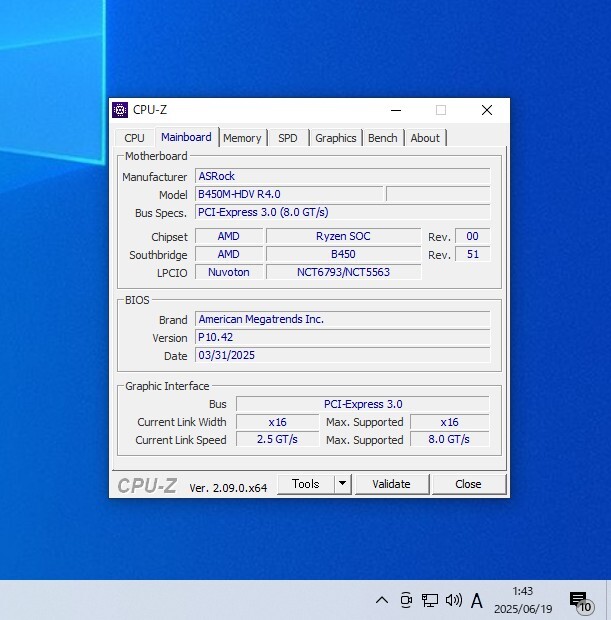Image resolution: width=611 pixels, height=620 pixels.
Task: Expand the Tools dropdown arrow
Action: [x=342, y=484]
